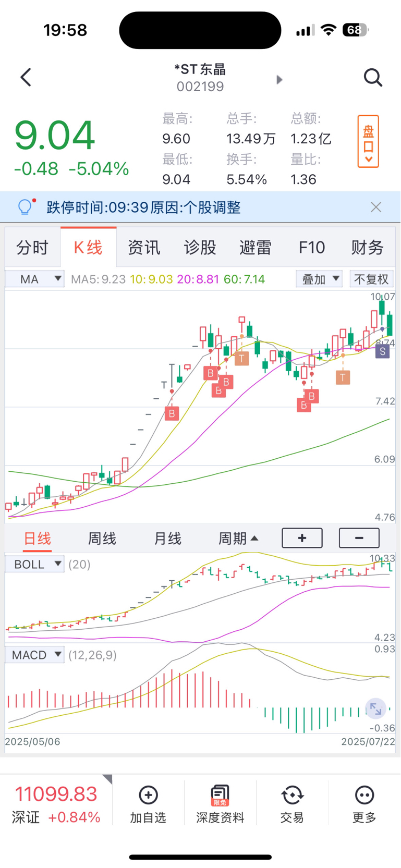Viewport: 401px width, 868px height.
Task: Zoom in chart with plus button
Action: coord(302,538)
